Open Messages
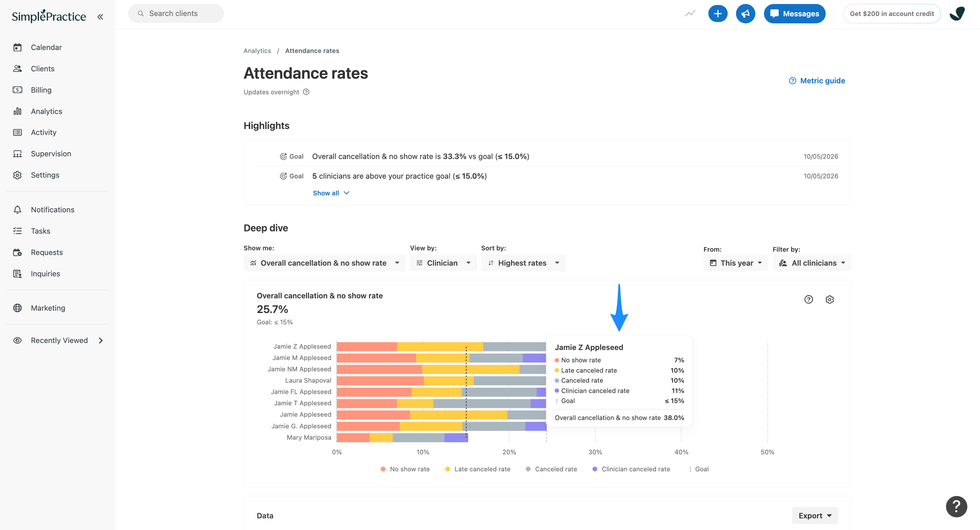The image size is (980, 530). click(x=794, y=14)
